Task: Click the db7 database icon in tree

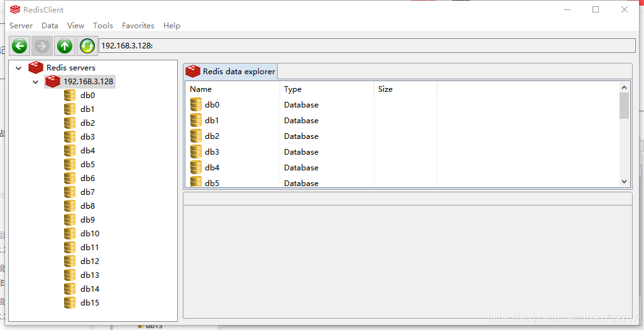Action: click(x=70, y=192)
